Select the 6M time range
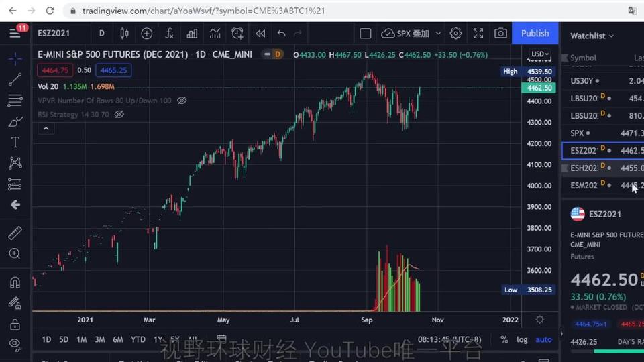644x362 pixels. [118, 339]
